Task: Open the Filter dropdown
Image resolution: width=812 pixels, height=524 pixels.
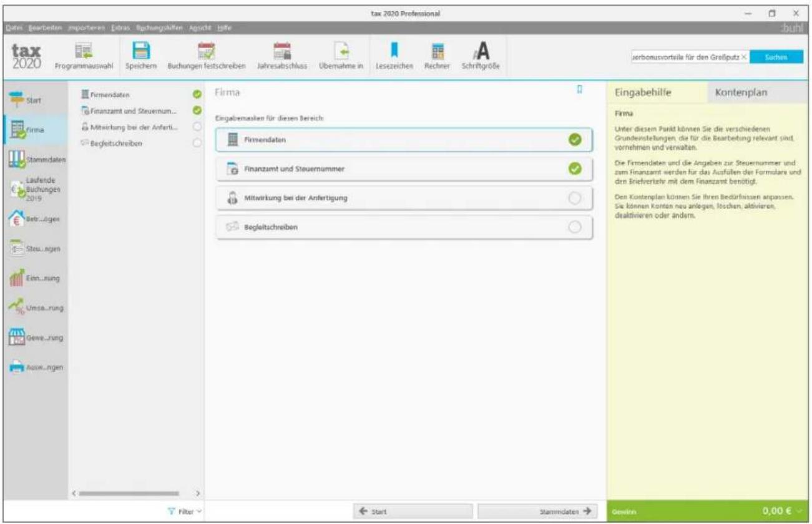Action: [x=185, y=511]
